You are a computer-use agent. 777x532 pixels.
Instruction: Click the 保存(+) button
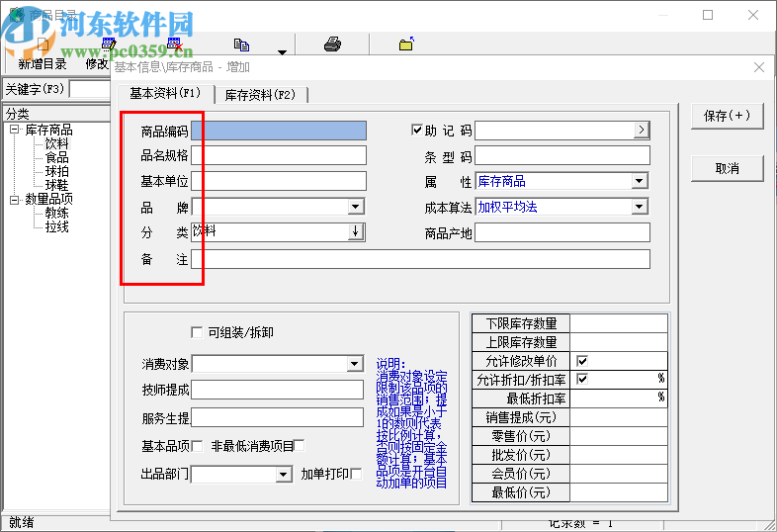[x=727, y=116]
